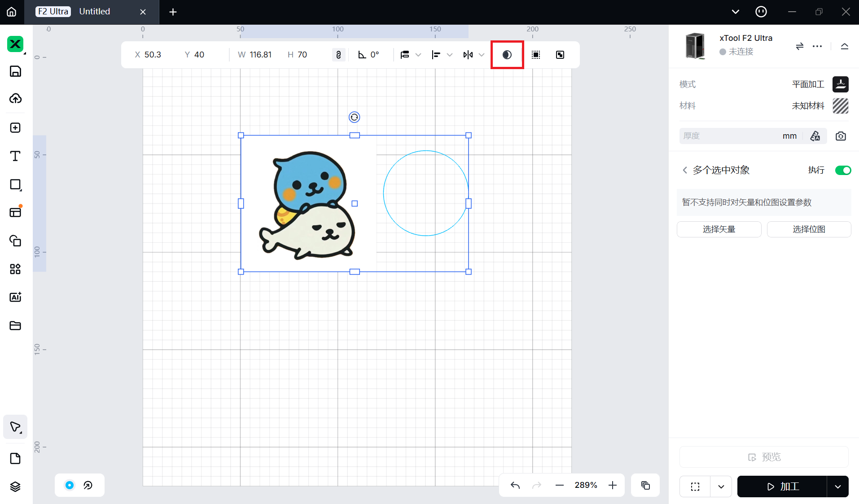This screenshot has width=859, height=504.
Task: Toggle the 执行 switch off
Action: click(842, 170)
